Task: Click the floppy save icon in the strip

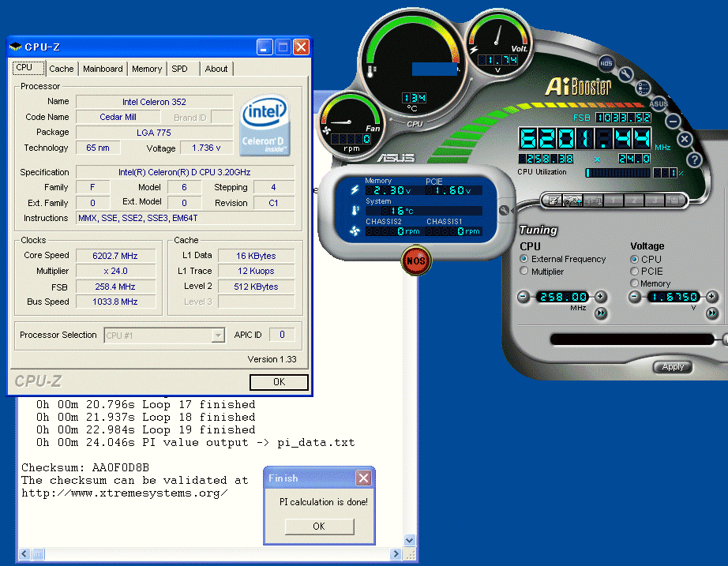Action: pyautogui.click(x=674, y=201)
